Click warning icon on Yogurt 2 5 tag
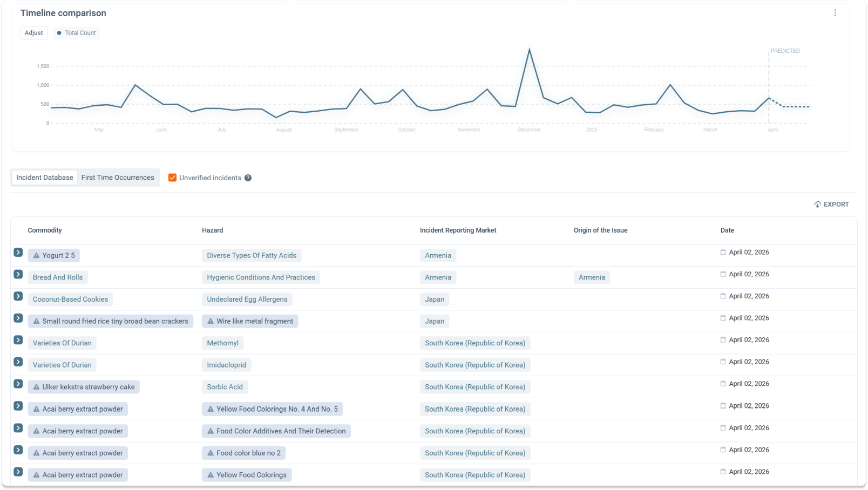868x490 pixels. (x=36, y=256)
